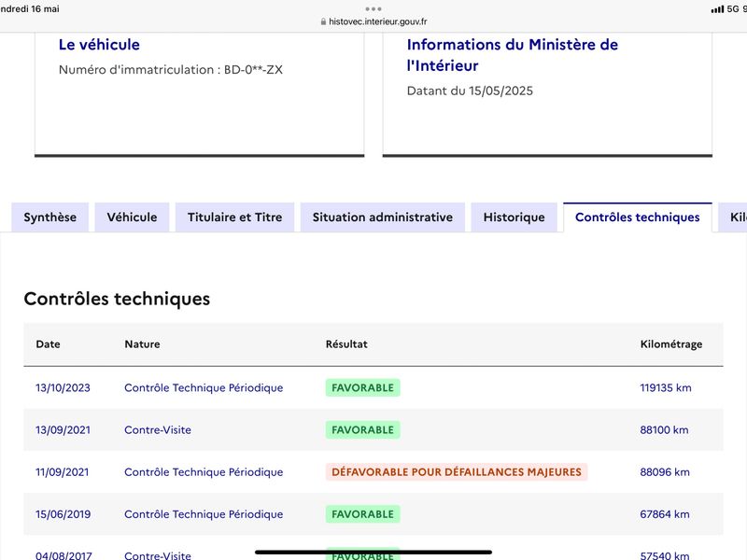Select the Titulaire et Titre tab
747x560 pixels.
235,217
